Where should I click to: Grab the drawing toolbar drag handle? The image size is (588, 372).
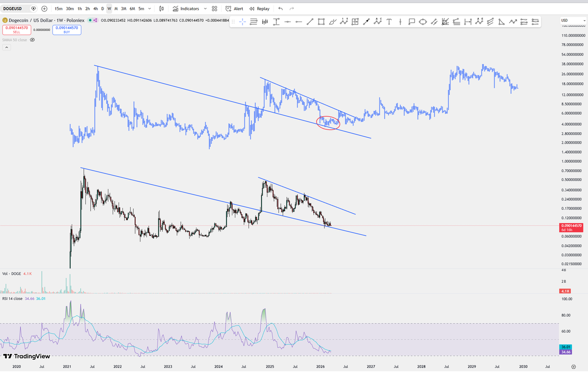(x=234, y=22)
